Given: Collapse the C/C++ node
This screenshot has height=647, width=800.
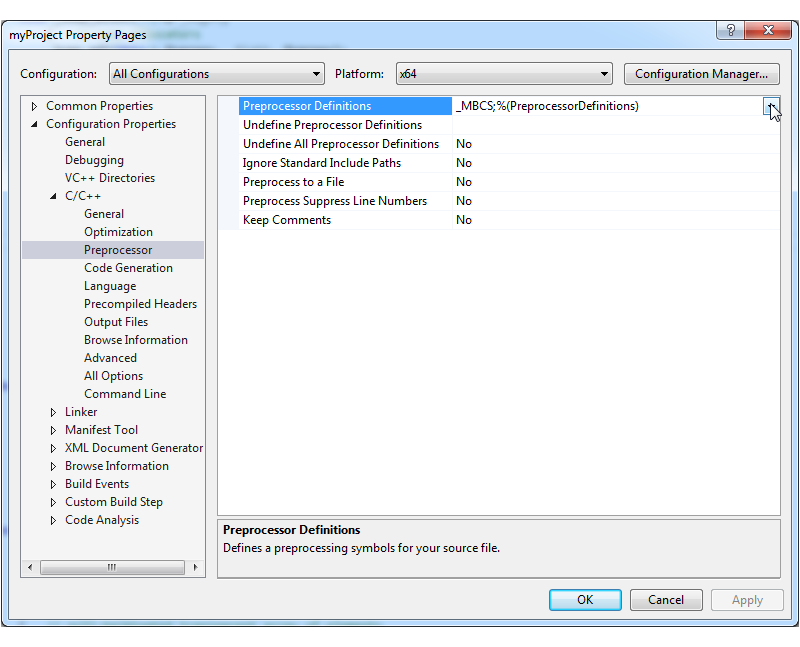Looking at the screenshot, I should 53,196.
